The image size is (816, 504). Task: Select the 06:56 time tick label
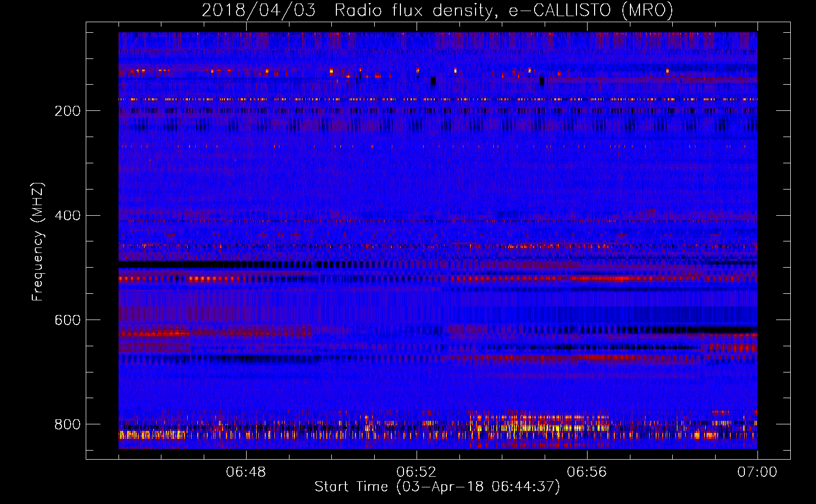click(x=587, y=472)
